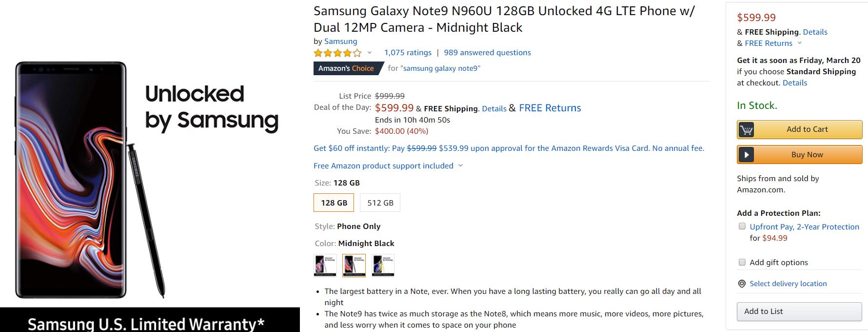The image size is (868, 332).
Task: Select the ocean blue phone color swatch
Action: tap(383, 265)
